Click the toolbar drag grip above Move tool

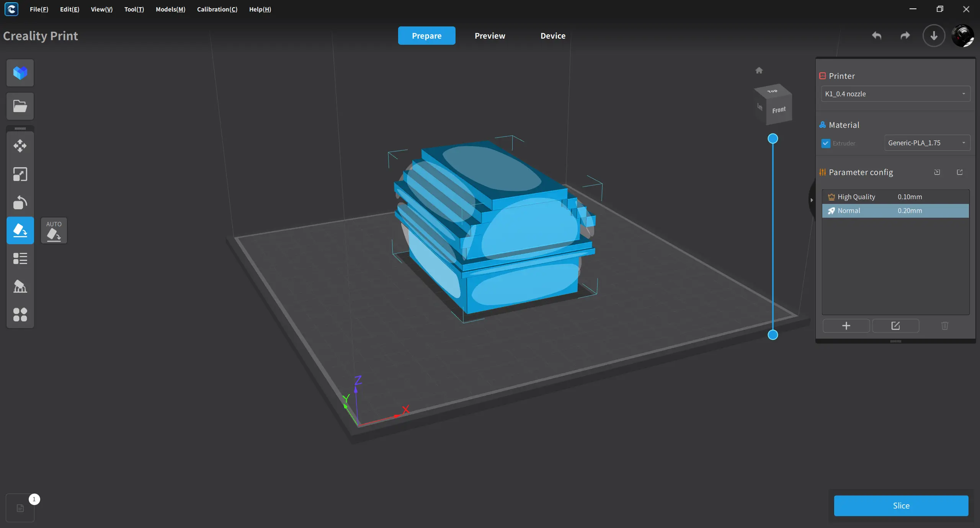(x=20, y=129)
